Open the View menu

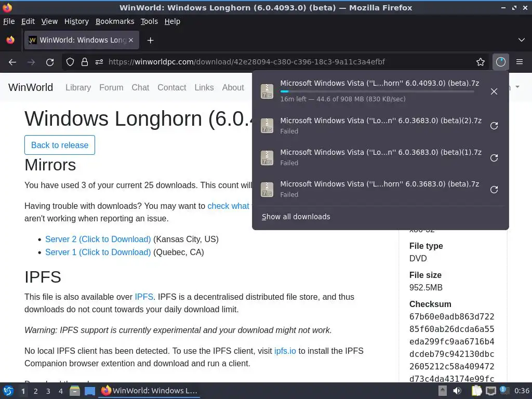[x=49, y=21]
